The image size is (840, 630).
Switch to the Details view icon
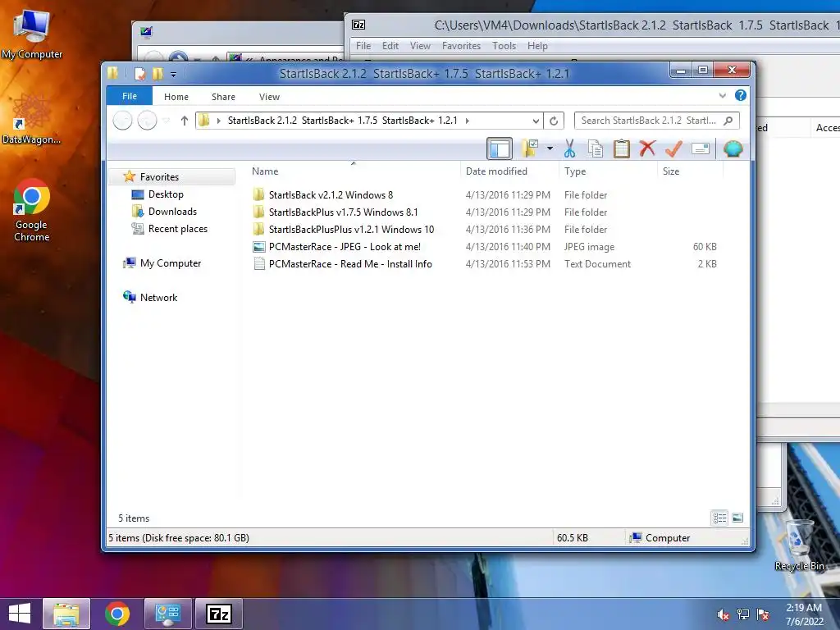click(x=719, y=518)
